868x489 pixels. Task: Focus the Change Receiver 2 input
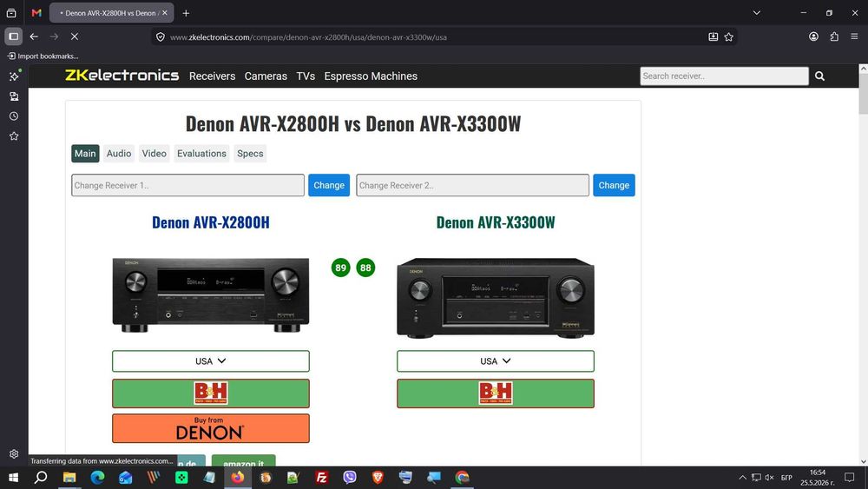(x=472, y=185)
